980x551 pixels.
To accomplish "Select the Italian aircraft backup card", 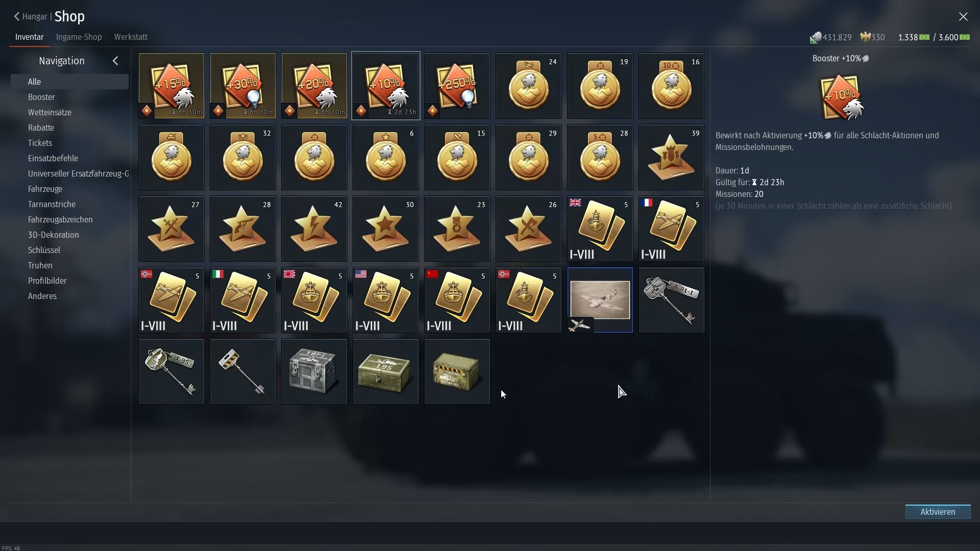I will pyautogui.click(x=242, y=300).
